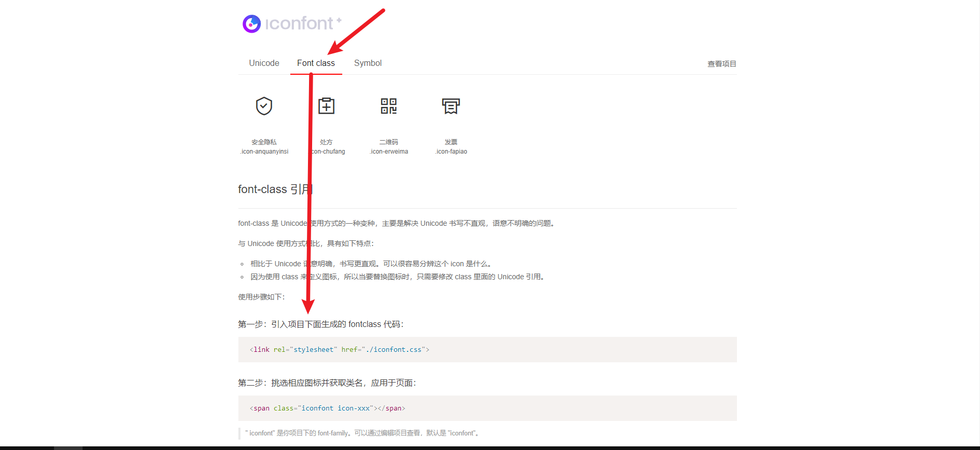Click the font-family note about iconfont

tap(362, 433)
